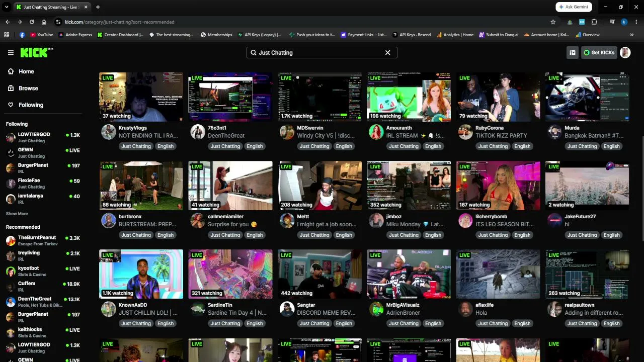Viewport: 644px width, 362px height.
Task: Click the 'DISCORD MEME REV...' stream title
Action: click(327, 313)
